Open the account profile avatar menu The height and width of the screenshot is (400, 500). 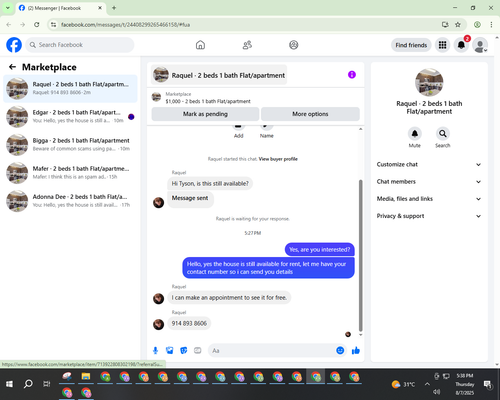[x=480, y=45]
